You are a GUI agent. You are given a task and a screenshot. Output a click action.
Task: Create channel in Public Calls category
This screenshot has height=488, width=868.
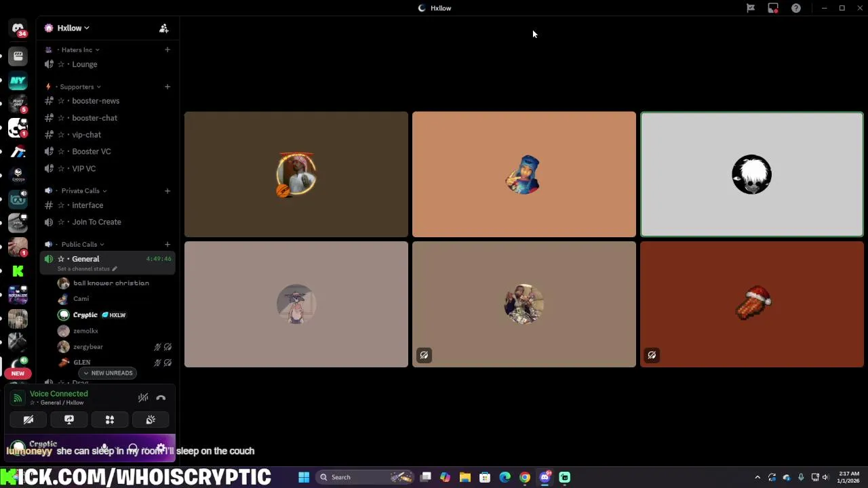[x=167, y=244]
